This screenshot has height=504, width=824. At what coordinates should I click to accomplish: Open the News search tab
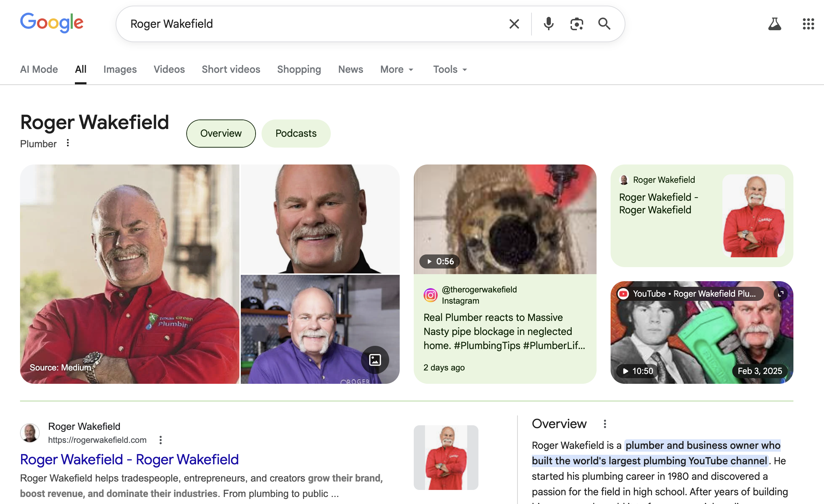350,69
